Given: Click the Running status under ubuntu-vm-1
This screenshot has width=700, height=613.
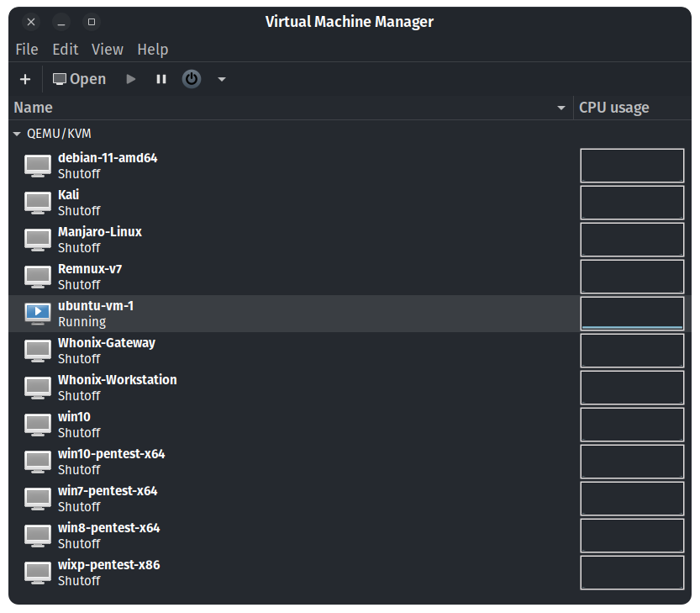Looking at the screenshot, I should click(82, 322).
